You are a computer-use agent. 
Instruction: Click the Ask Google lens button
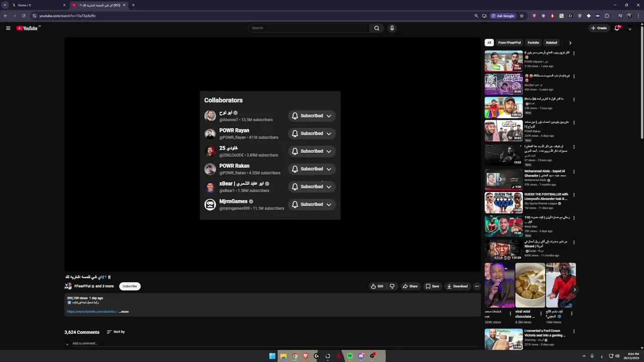click(x=503, y=16)
